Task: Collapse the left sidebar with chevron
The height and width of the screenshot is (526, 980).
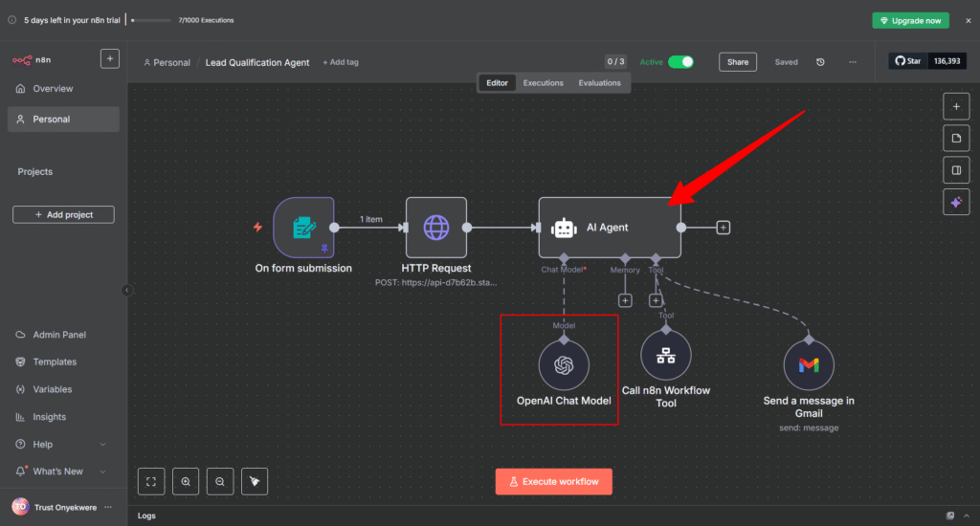Action: (x=126, y=290)
